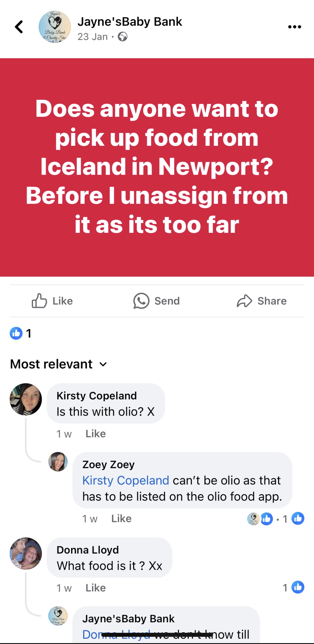Tap the thumbs-up Like icon under post
Viewport: 314px width, 644px height.
coord(39,301)
